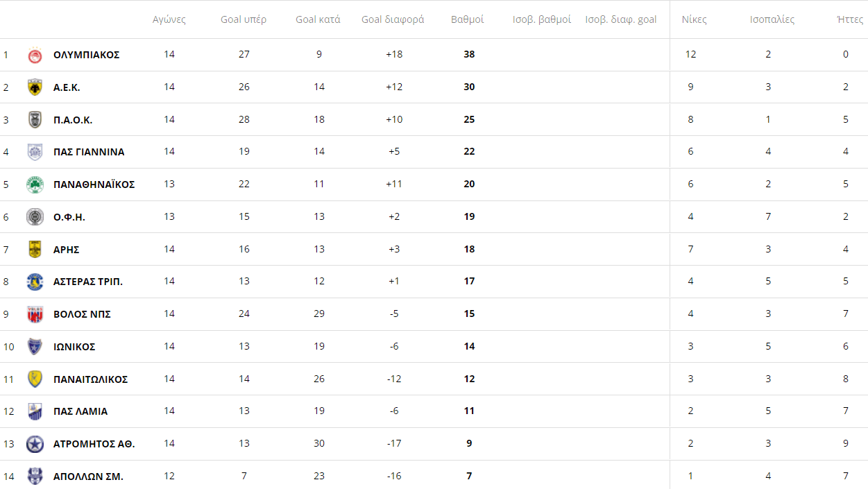Click the ΒΟΛΟΣ ΝΠΣ club logo

tap(35, 314)
